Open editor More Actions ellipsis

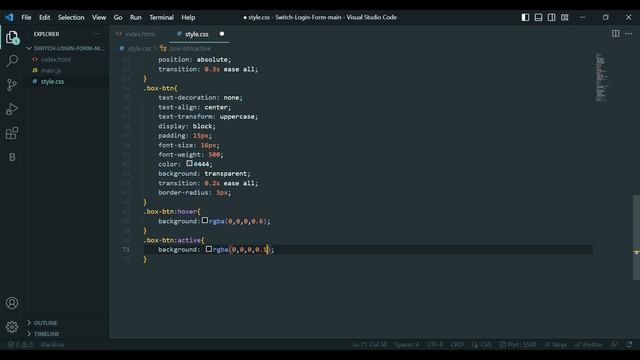[x=629, y=33]
